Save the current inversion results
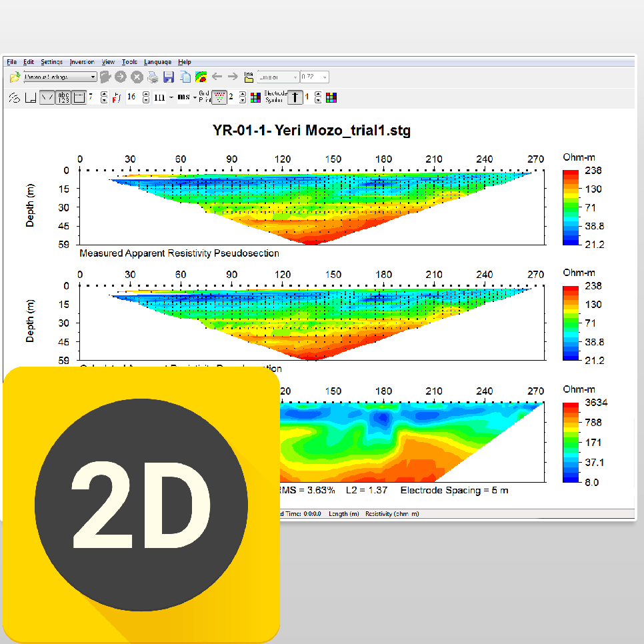Screen dimensions: 644x644 [168, 77]
